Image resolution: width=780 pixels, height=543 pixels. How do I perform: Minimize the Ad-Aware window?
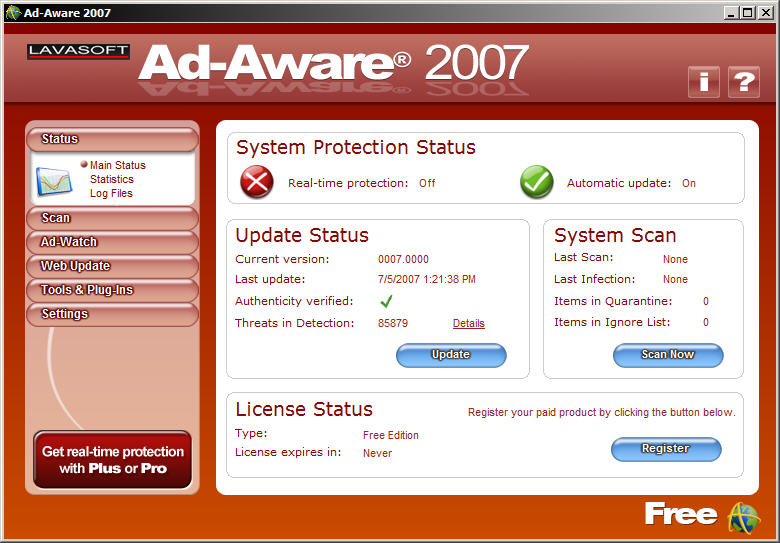[x=730, y=13]
